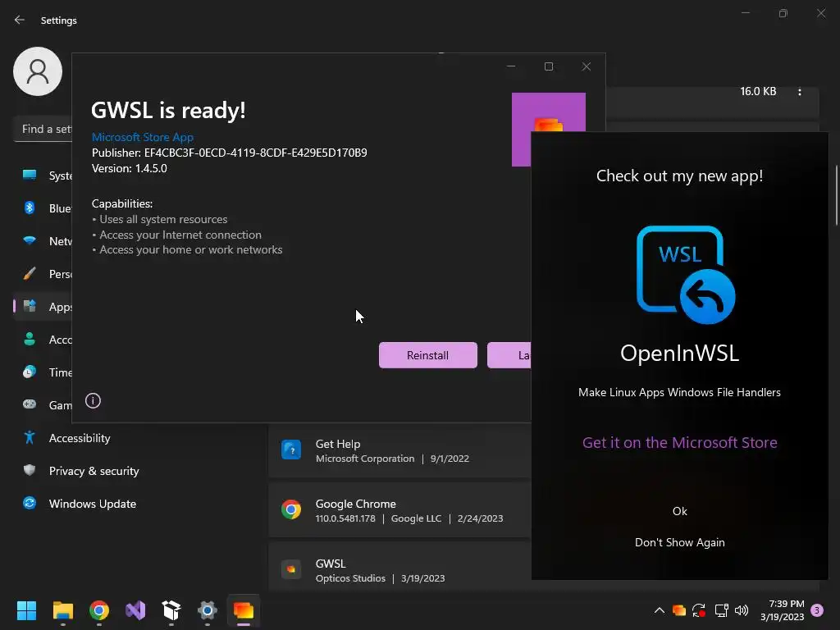
Task: Open Bluetooth settings category
Action: (x=43, y=208)
